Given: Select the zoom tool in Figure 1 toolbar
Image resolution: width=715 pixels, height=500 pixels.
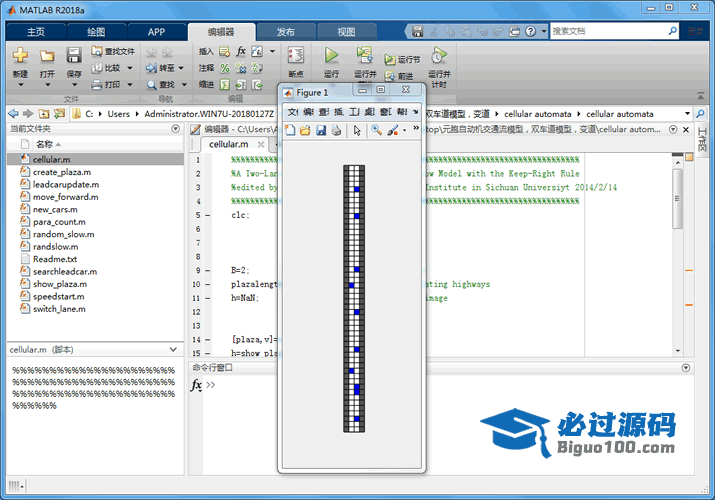Looking at the screenshot, I should tap(376, 130).
